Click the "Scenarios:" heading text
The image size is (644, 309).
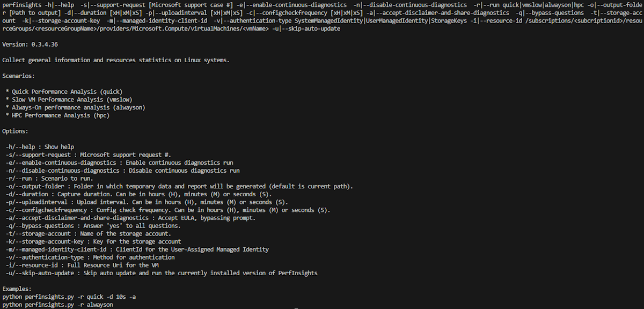pos(18,76)
